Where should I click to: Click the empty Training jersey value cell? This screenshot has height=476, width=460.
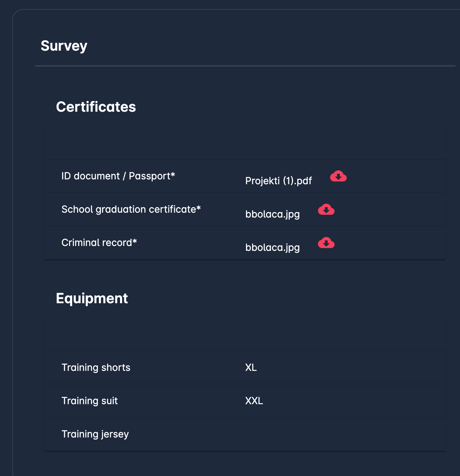tap(312, 434)
